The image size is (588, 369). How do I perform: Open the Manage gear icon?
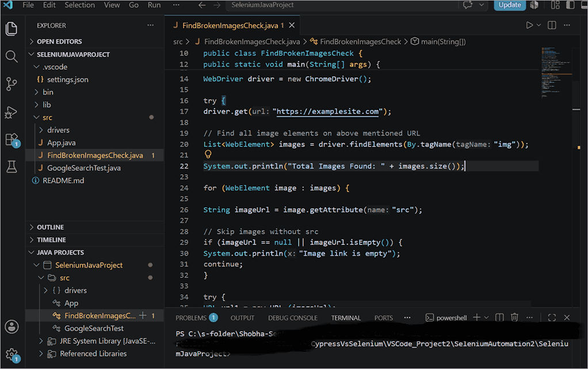(12, 355)
